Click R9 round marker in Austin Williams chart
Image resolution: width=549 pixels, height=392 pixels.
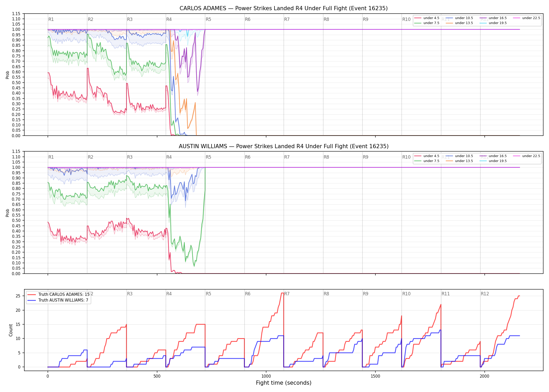[x=365, y=157]
